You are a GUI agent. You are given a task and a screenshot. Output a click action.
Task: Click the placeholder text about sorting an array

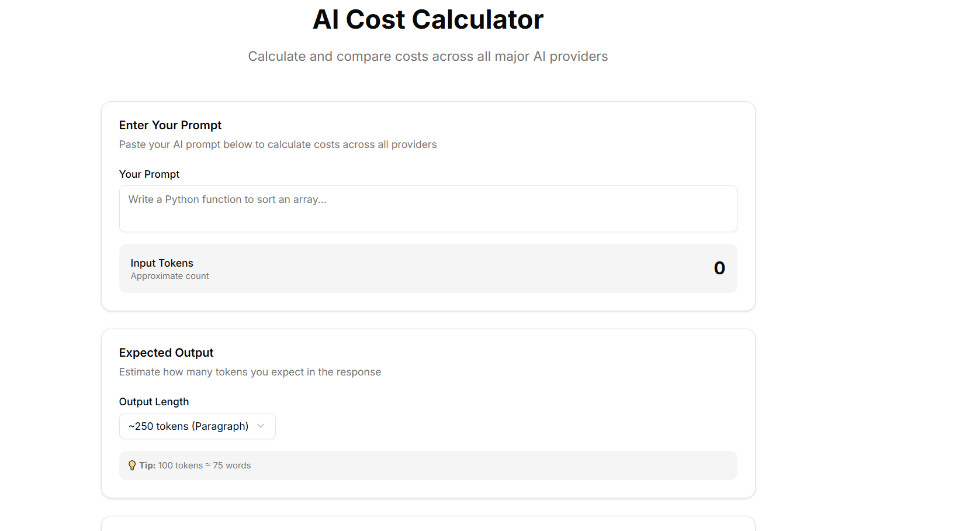227,199
